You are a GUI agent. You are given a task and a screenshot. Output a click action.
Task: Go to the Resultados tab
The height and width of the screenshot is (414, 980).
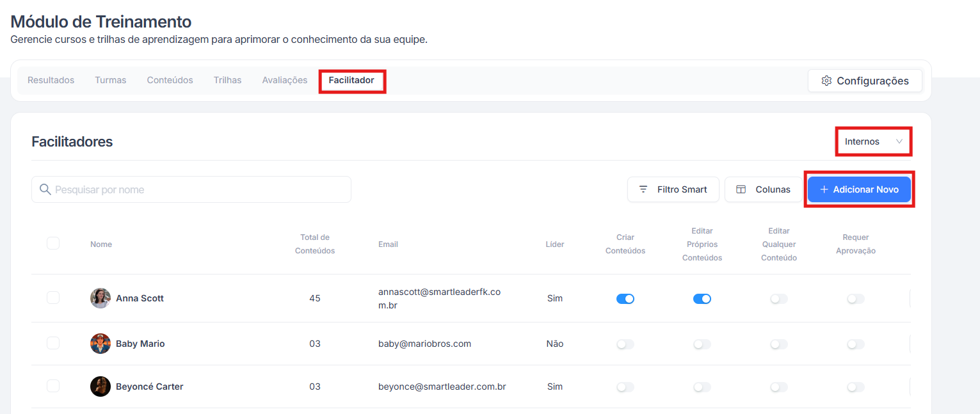(x=51, y=80)
